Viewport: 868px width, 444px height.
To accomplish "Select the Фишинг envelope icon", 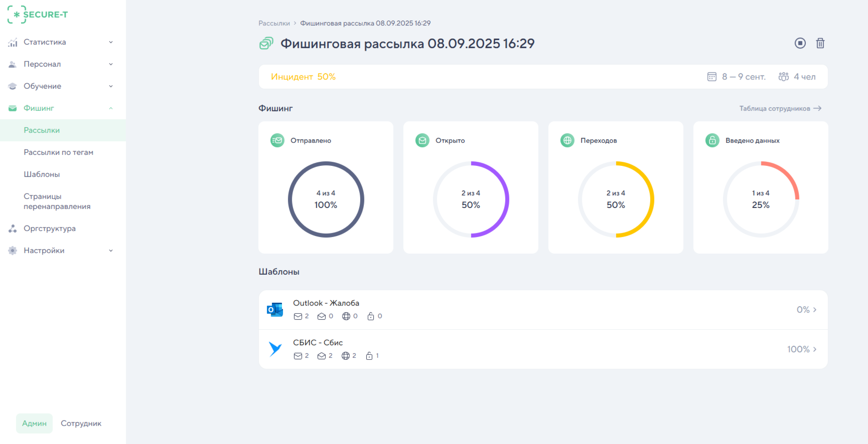I will [x=12, y=108].
